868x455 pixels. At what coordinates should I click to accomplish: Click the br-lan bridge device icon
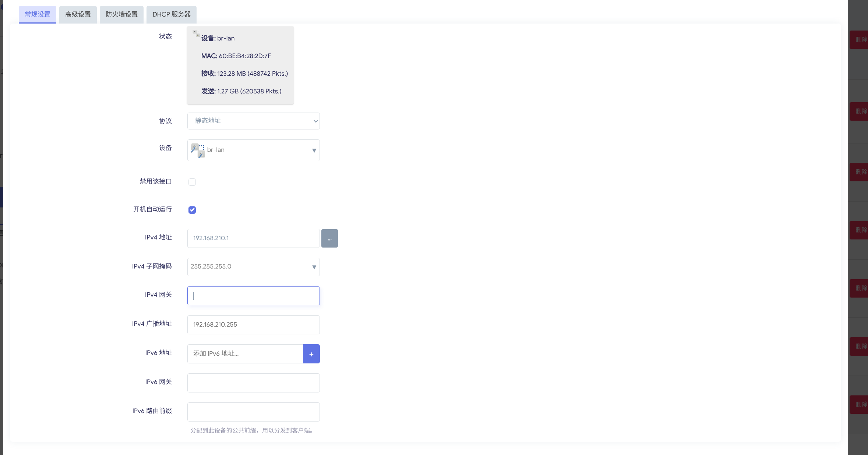coord(198,150)
